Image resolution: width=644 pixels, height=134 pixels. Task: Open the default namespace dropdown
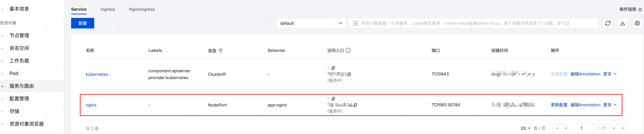point(311,23)
